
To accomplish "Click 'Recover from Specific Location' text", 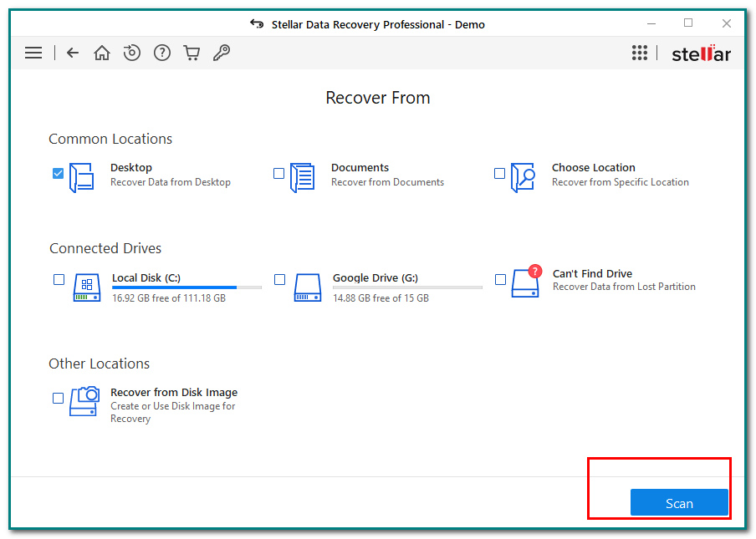I will 621,182.
